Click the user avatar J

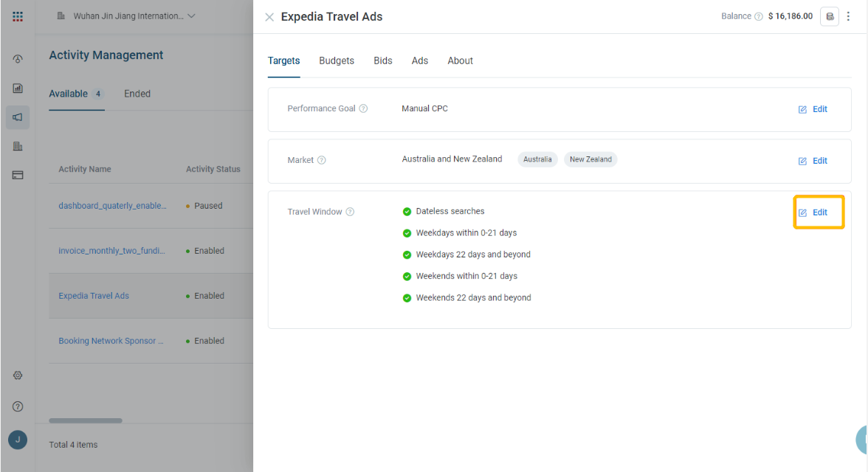(x=18, y=440)
